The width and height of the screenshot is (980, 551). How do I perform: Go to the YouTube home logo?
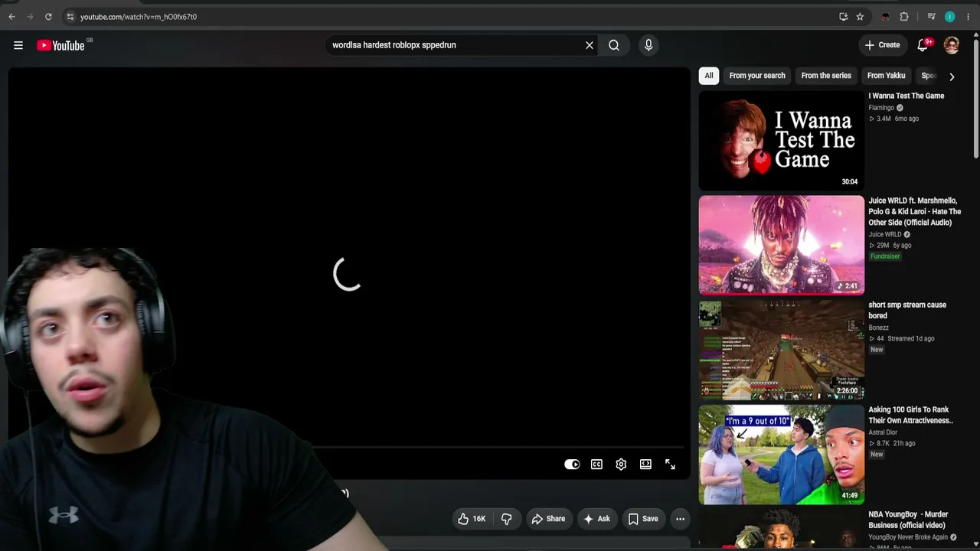coord(60,45)
